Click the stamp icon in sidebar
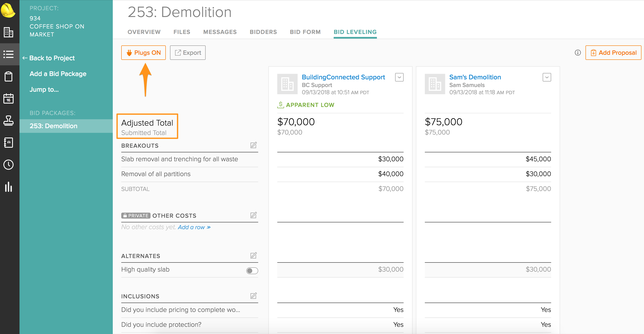The image size is (644, 334). pyautogui.click(x=8, y=121)
